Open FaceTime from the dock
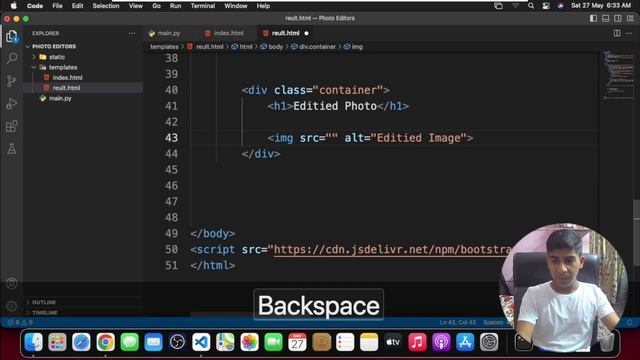The width and height of the screenshot is (640, 360). pyautogui.click(x=273, y=342)
